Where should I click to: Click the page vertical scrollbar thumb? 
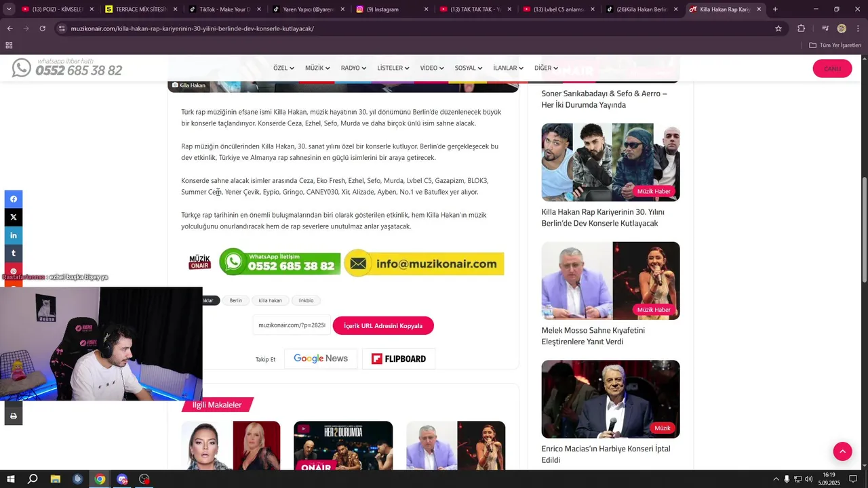coord(864,230)
